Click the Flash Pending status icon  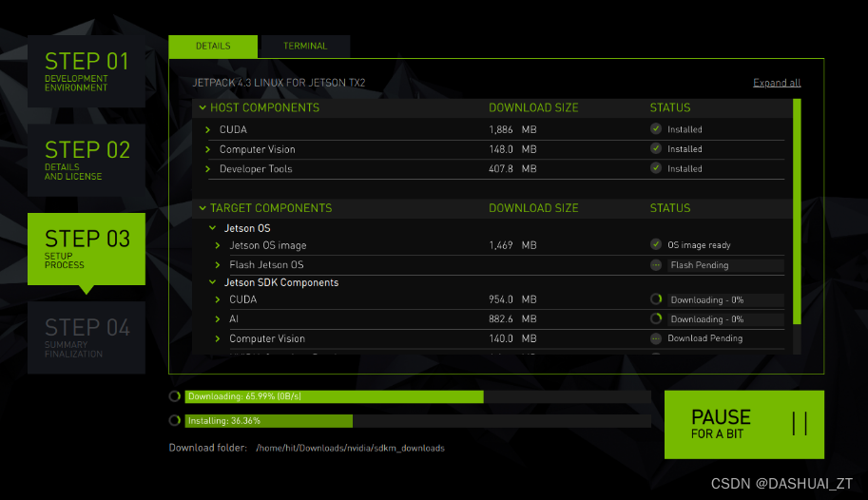656,265
